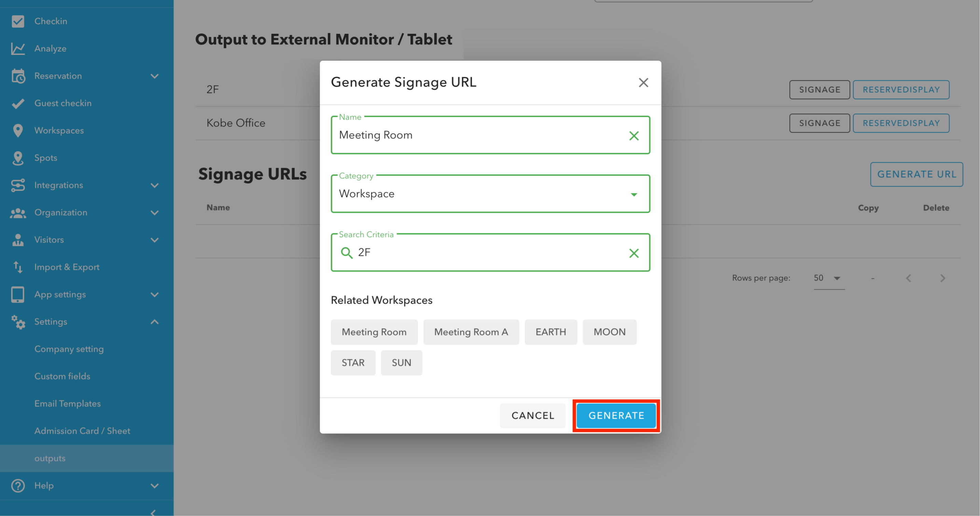Click into the Name text field
The image size is (980, 516).
pyautogui.click(x=476, y=135)
